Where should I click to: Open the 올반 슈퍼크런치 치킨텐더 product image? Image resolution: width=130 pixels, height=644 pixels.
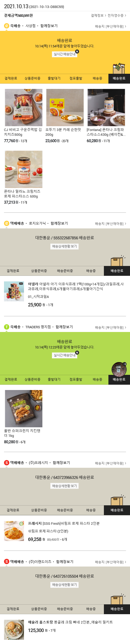24,409
